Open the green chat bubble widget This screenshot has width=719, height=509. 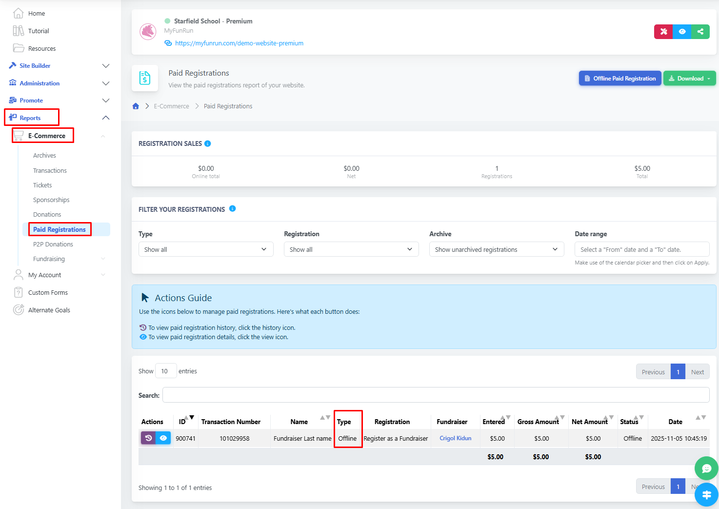[706, 468]
